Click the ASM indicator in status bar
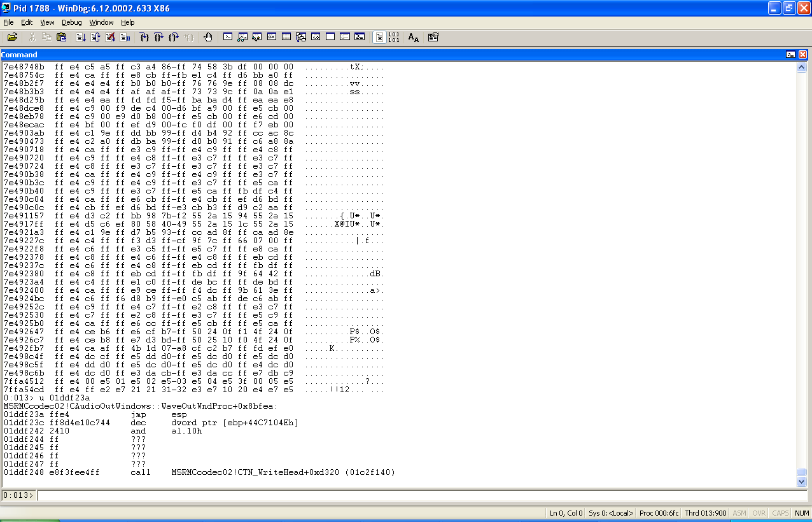 [x=739, y=513]
